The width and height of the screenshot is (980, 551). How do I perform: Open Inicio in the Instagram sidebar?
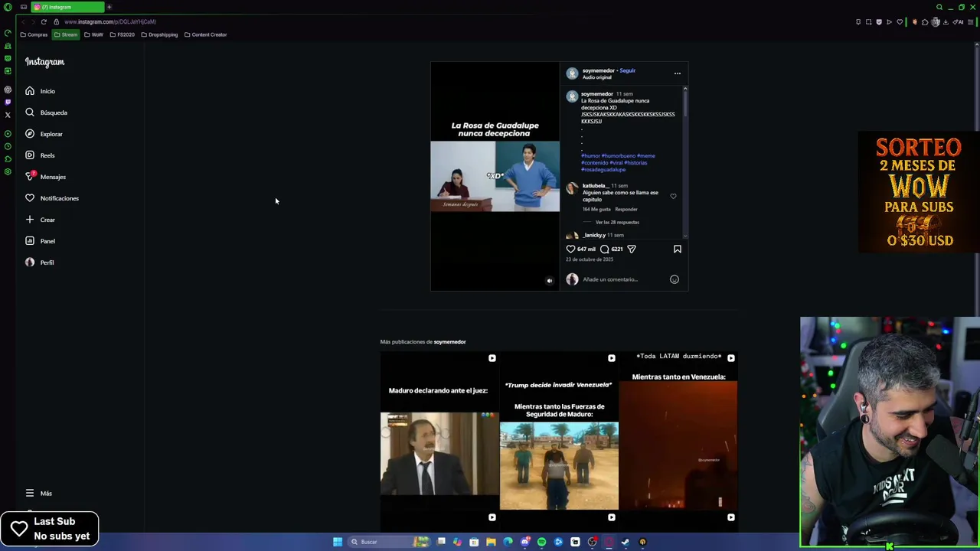coord(40,91)
